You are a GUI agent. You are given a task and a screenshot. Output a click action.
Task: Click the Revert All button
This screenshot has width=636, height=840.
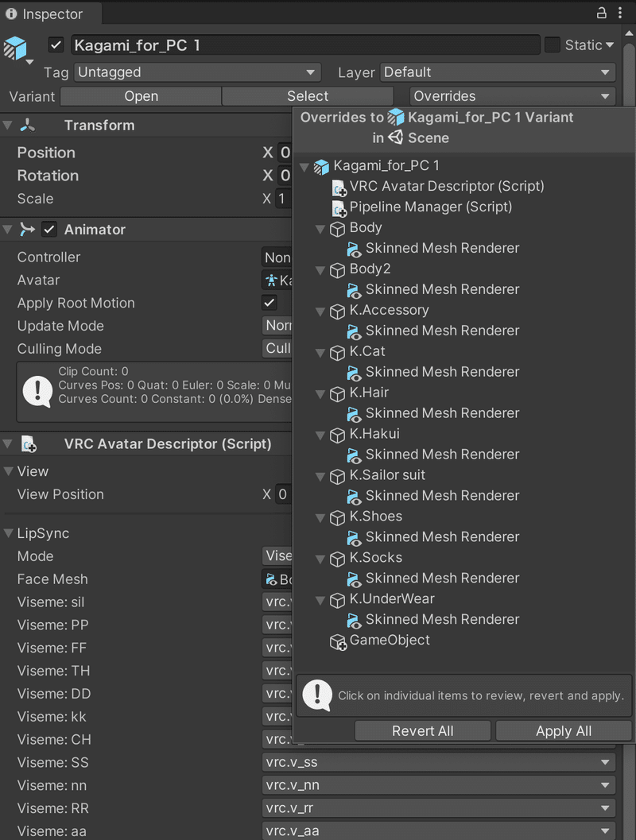tap(422, 731)
